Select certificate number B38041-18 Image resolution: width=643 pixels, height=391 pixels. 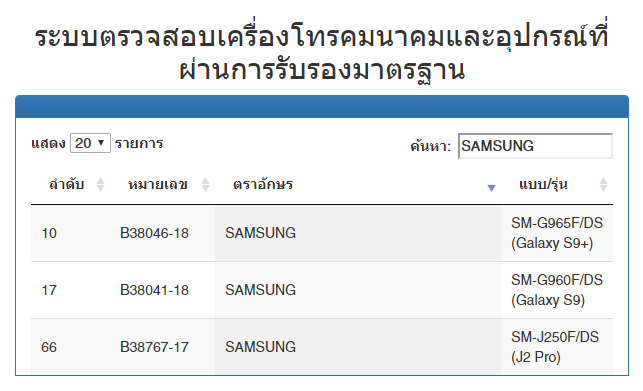tap(154, 290)
